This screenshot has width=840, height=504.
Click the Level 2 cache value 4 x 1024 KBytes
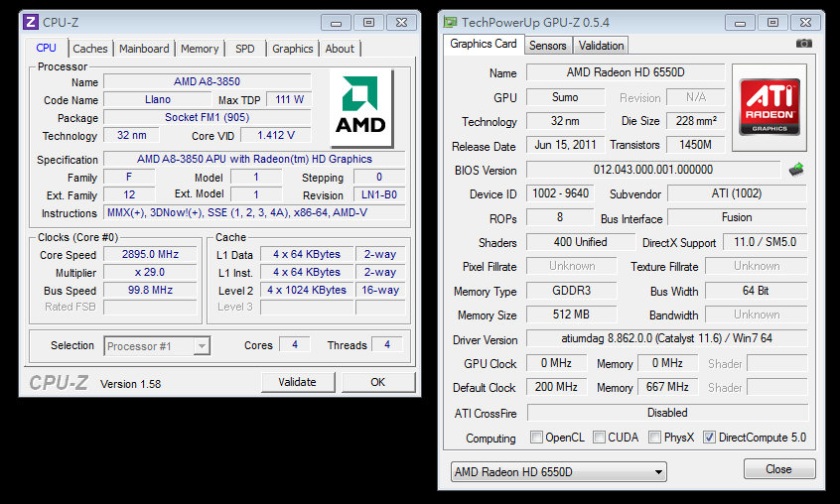[307, 290]
